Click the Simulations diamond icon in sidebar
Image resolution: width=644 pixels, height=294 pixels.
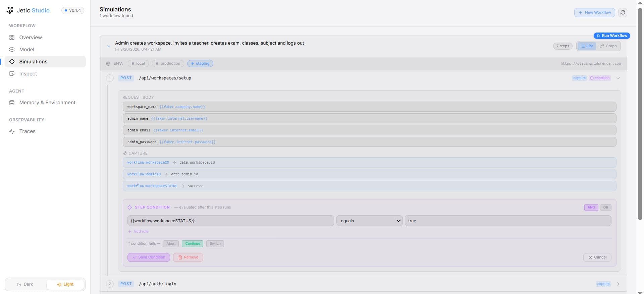click(12, 62)
